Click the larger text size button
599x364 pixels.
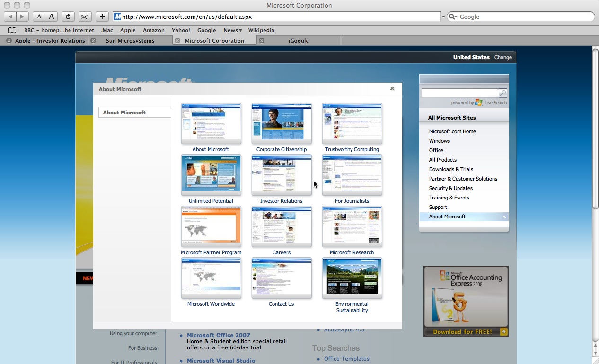(52, 17)
